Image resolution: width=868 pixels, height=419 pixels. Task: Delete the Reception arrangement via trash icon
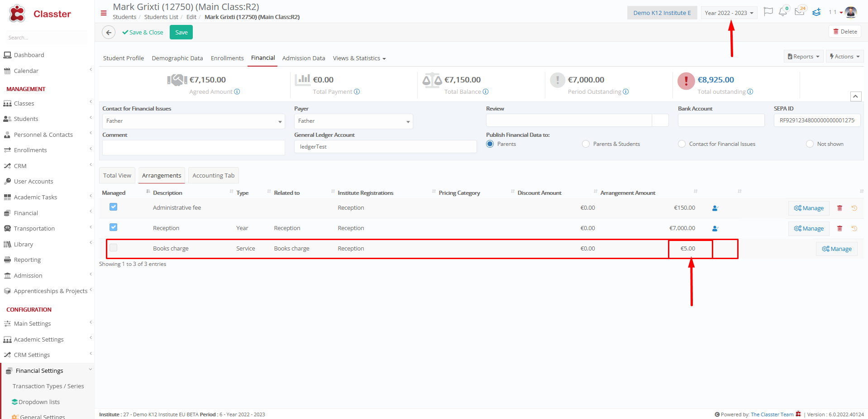point(839,228)
